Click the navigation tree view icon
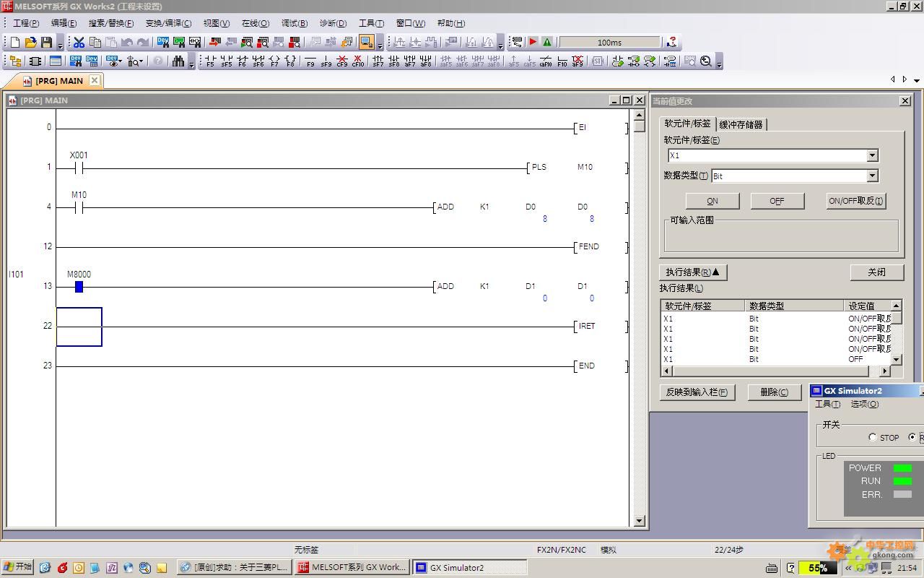This screenshot has width=924, height=578. click(14, 61)
